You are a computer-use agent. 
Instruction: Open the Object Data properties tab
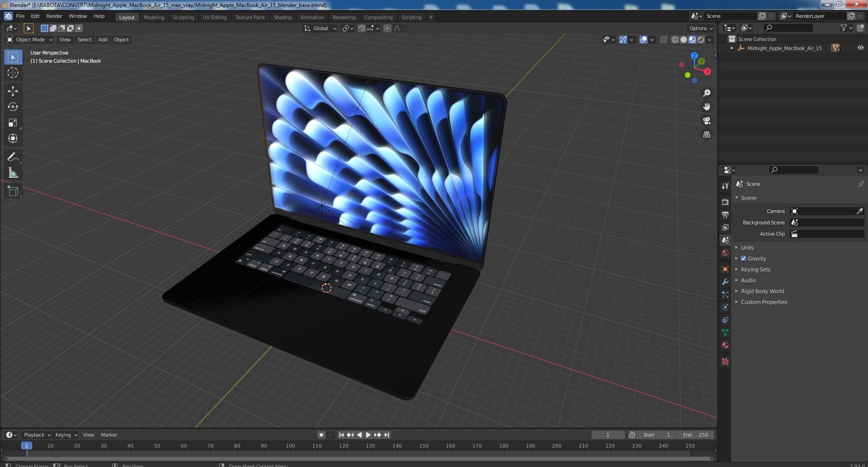[x=725, y=333]
